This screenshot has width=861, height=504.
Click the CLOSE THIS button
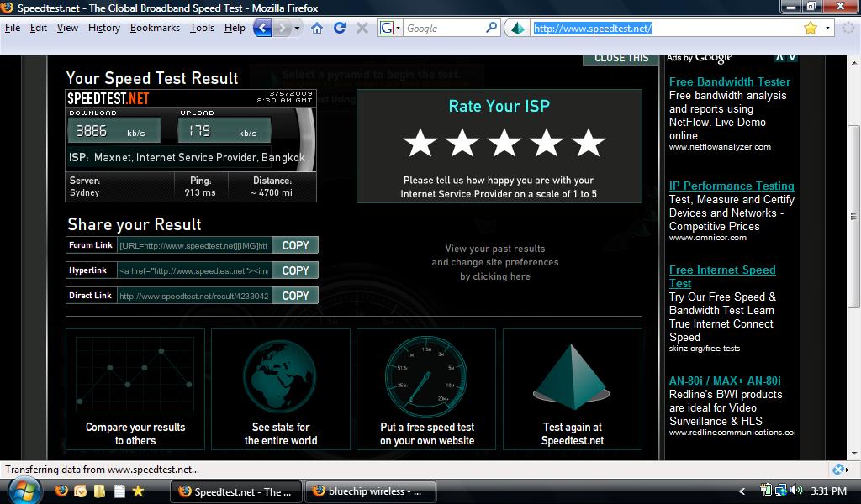621,60
